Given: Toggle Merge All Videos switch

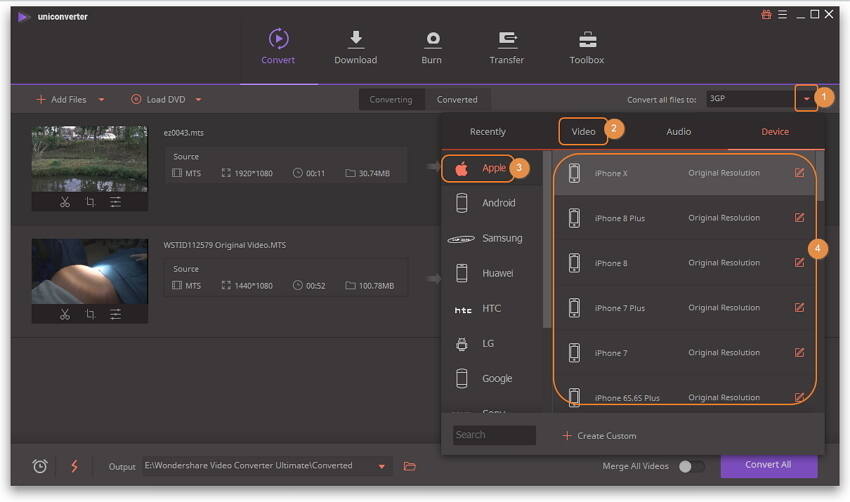Looking at the screenshot, I should click(691, 466).
